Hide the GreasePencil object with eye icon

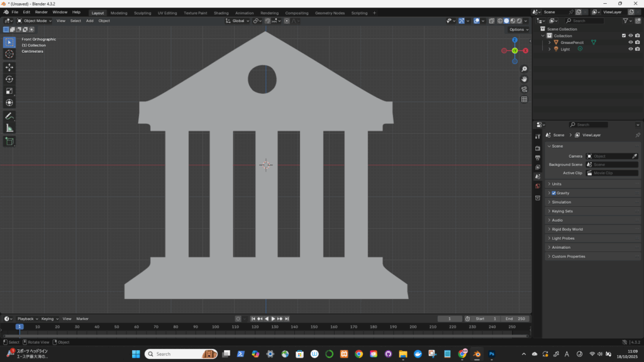coord(630,42)
